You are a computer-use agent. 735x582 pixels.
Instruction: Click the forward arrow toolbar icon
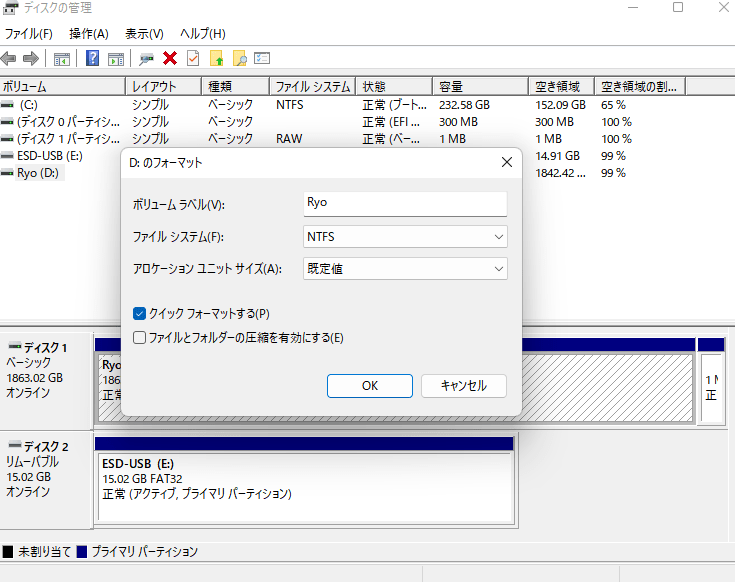[x=31, y=58]
